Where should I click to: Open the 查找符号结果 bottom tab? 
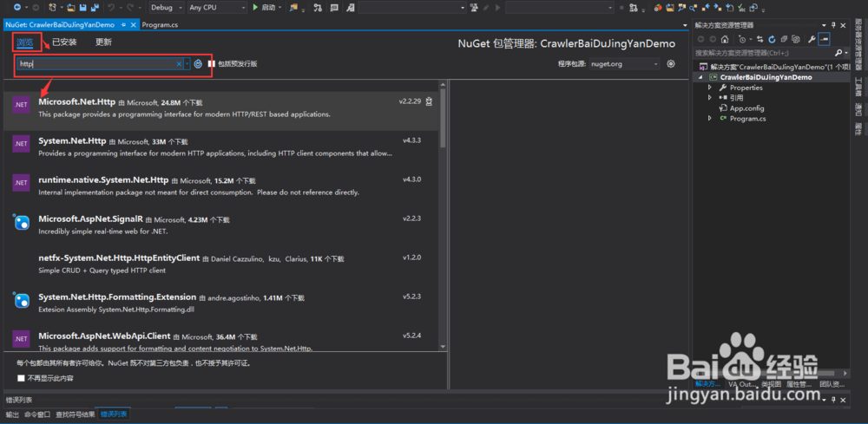click(76, 414)
